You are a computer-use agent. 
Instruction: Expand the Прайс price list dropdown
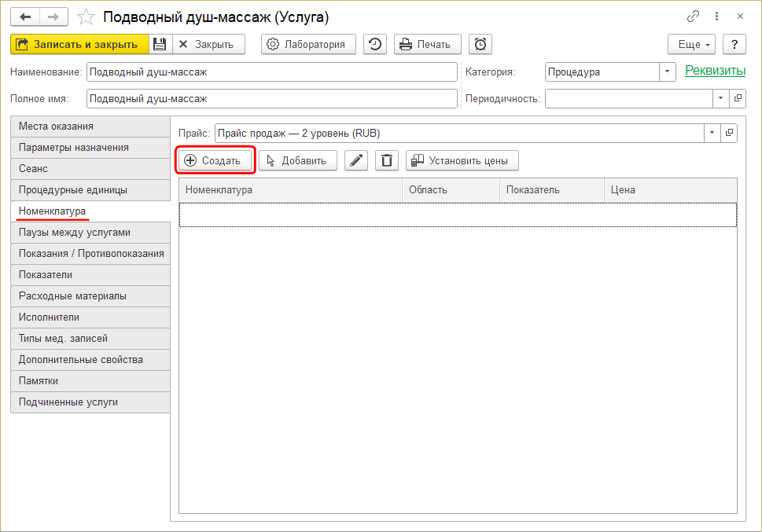(712, 133)
